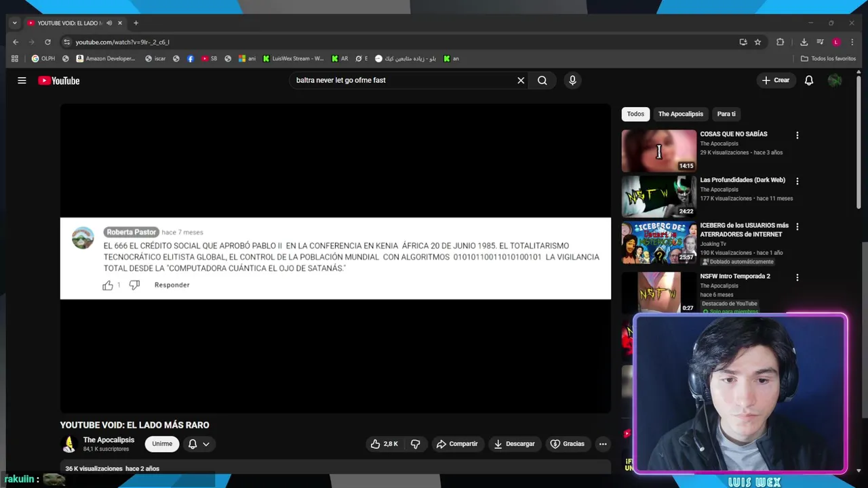Viewport: 868px width, 488px height.
Task: Click Roberta Pastor's avatar in the comment
Action: point(83,238)
